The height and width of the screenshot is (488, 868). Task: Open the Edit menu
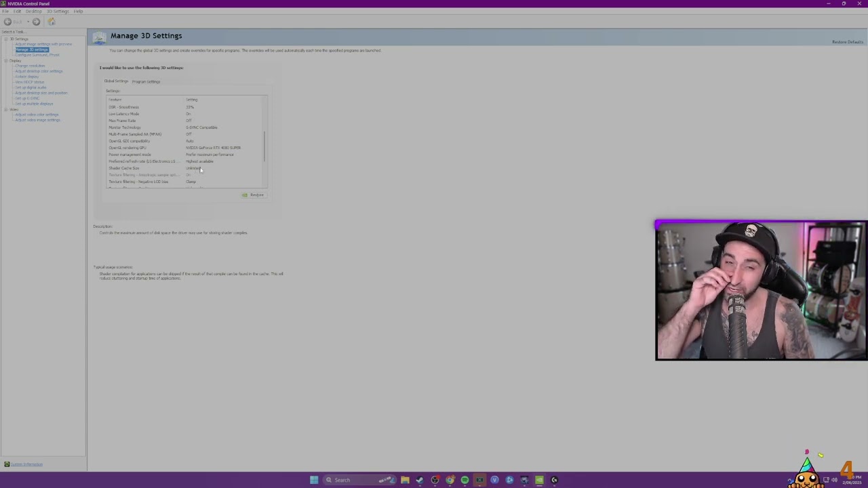(x=17, y=12)
